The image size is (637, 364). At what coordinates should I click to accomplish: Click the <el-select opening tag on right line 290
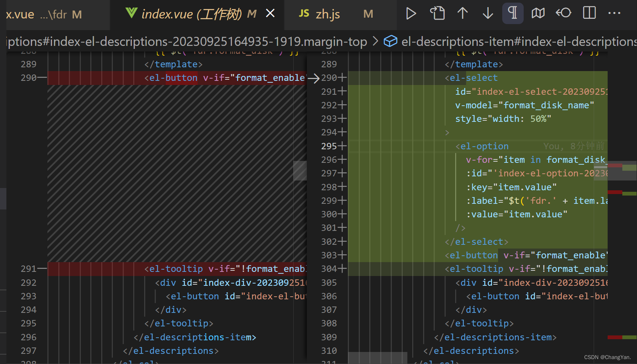(x=471, y=78)
